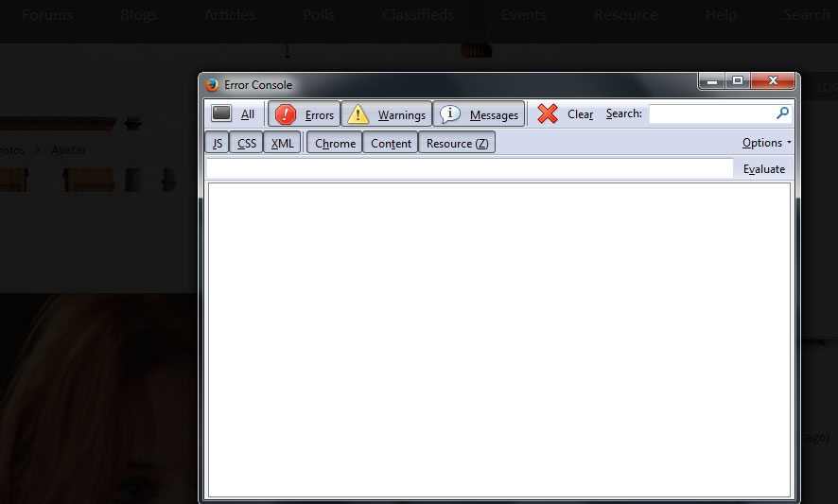Toggle the Content filter button
Viewport: 838px width, 504px height.
coord(391,143)
